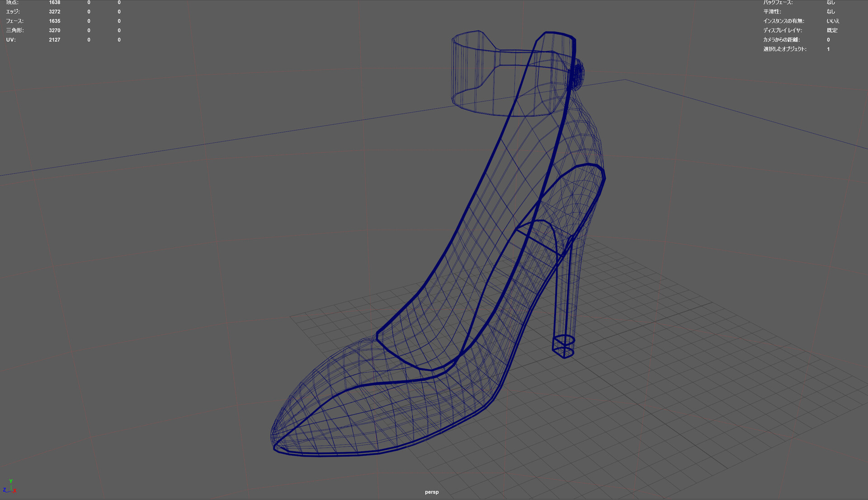Click the 平滑性 smoothness label
868x500 pixels.
(772, 12)
